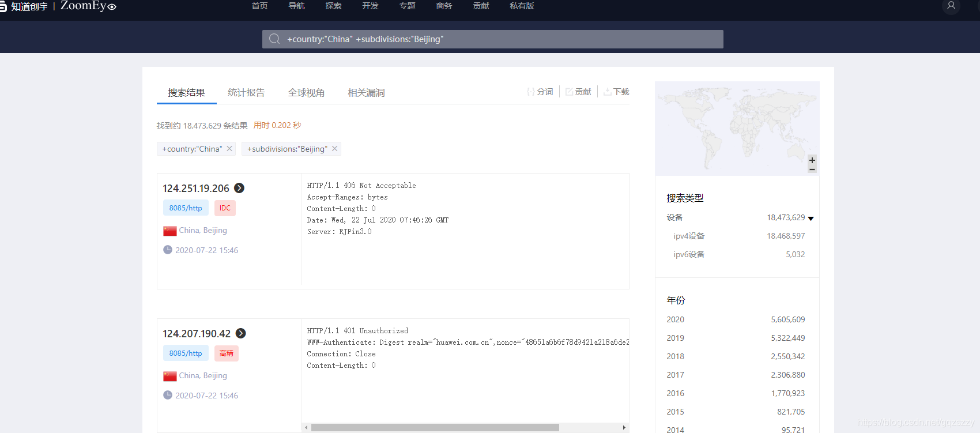This screenshot has width=980, height=433.
Task: Click the 下载 download button
Action: click(x=616, y=92)
